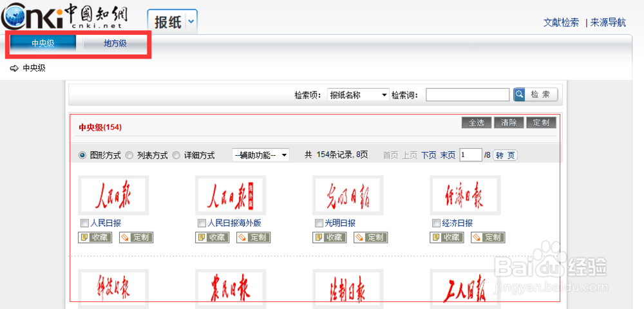Select the 列表方式 radio button
Viewport: 644px width, 309px height.
point(129,155)
